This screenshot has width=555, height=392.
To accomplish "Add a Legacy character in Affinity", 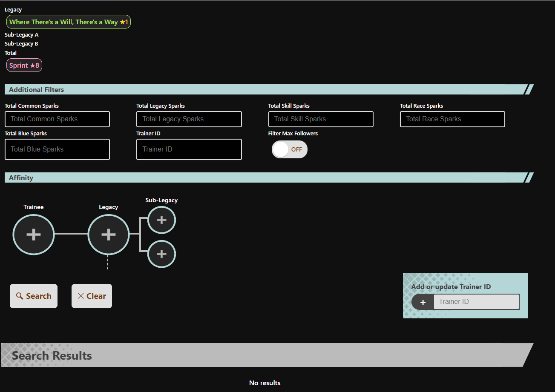I will pyautogui.click(x=109, y=235).
